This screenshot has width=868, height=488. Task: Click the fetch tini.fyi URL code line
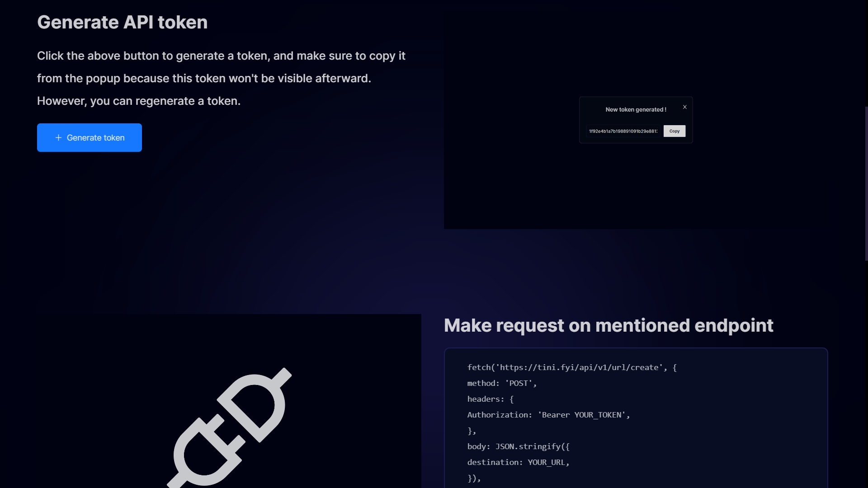point(571,367)
